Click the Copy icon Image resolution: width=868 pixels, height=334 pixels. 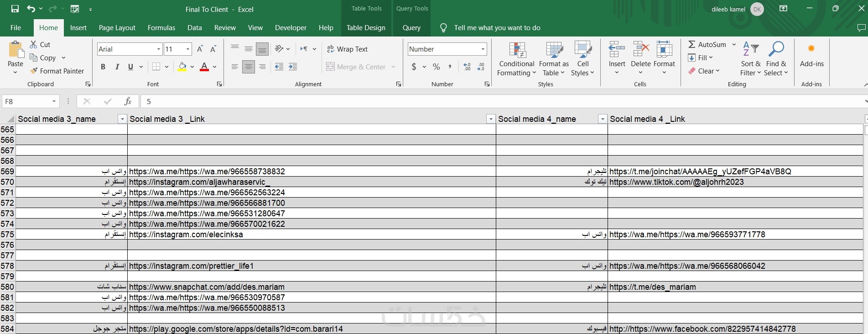33,57
